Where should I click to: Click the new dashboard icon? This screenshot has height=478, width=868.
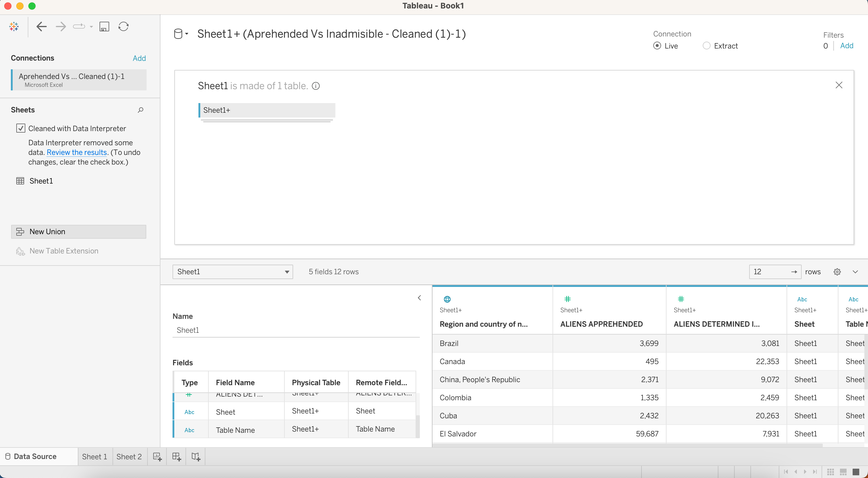pyautogui.click(x=176, y=457)
